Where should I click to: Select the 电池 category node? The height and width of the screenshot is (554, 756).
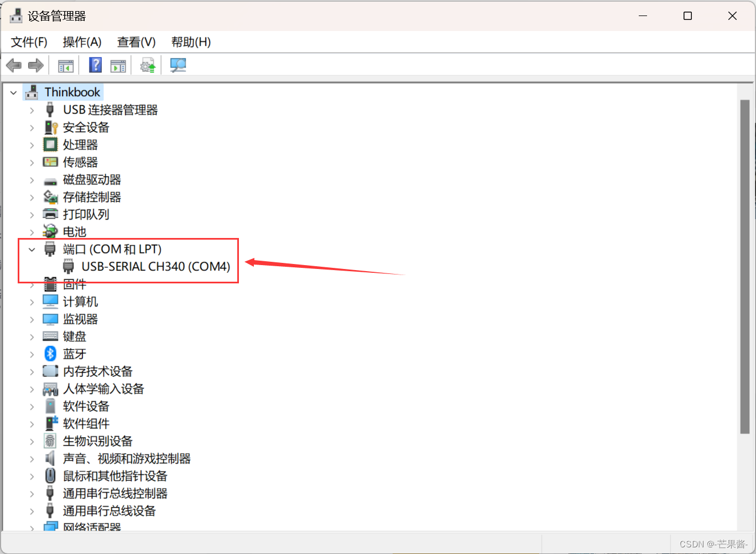click(x=75, y=231)
